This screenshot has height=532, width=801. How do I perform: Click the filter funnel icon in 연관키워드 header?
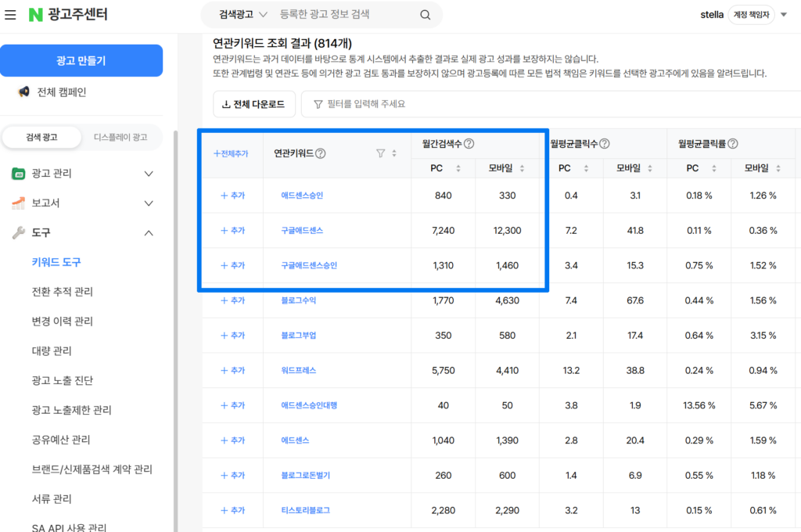tap(381, 153)
